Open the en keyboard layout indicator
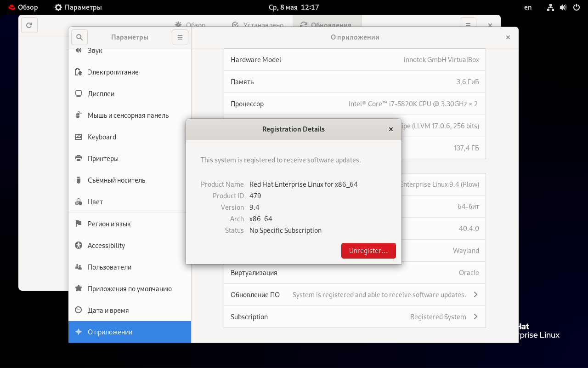This screenshot has width=588, height=368. coord(528,7)
